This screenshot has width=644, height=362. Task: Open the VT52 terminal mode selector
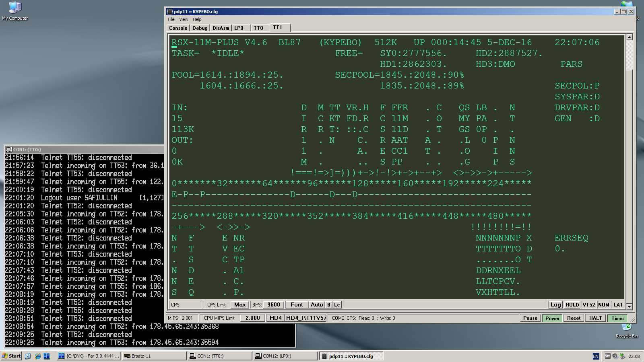click(x=588, y=305)
